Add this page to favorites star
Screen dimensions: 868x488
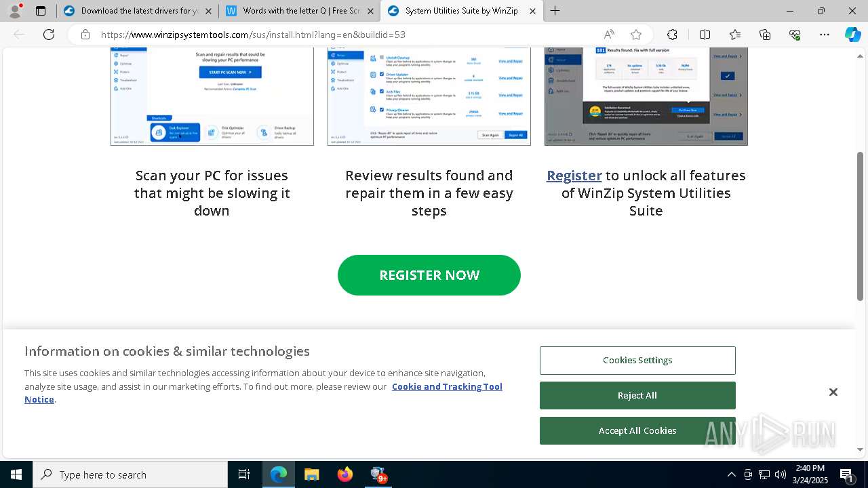[636, 35]
